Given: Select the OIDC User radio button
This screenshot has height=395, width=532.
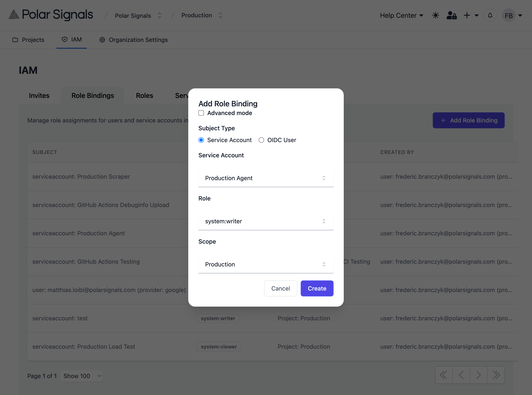Looking at the screenshot, I should click(261, 140).
